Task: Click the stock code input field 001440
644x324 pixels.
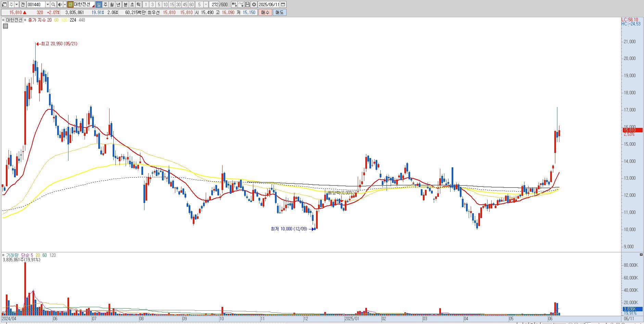Action: tap(36, 4)
